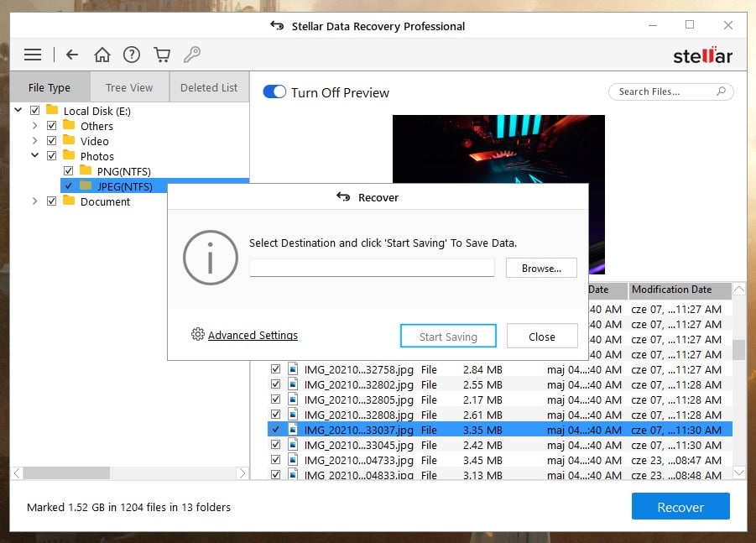Viewport: 756px width, 543px height.
Task: Click file icon of IMG_20210...32808.jpg
Action: [293, 415]
